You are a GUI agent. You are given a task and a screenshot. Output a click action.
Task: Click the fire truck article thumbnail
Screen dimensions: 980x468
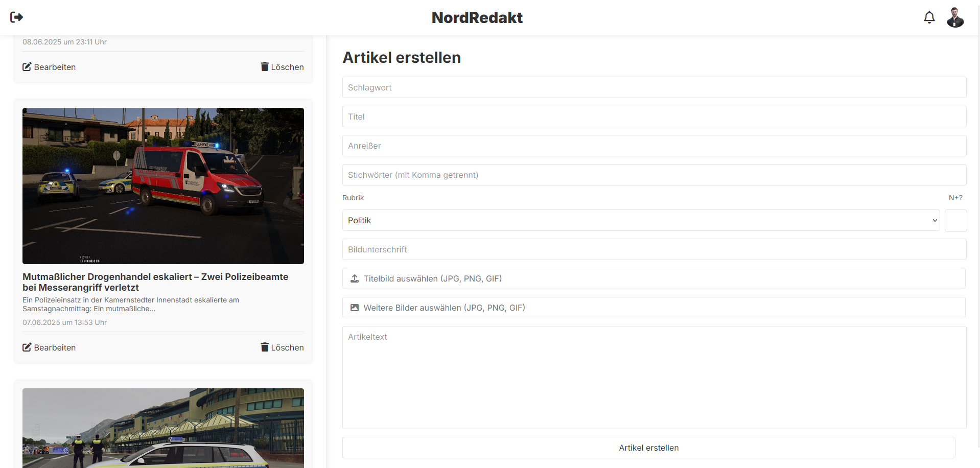162,185
